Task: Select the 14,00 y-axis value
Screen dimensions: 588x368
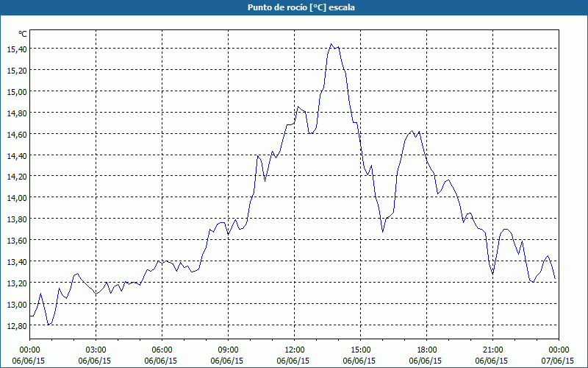Action: pyautogui.click(x=17, y=198)
